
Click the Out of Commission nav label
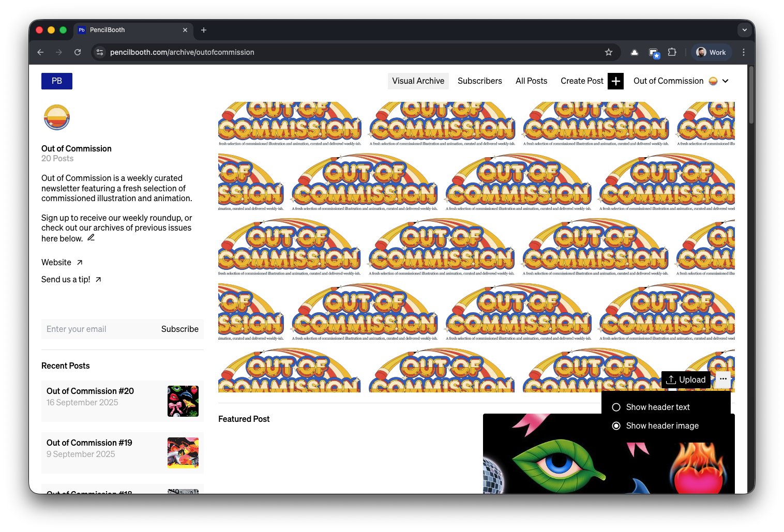(x=668, y=81)
